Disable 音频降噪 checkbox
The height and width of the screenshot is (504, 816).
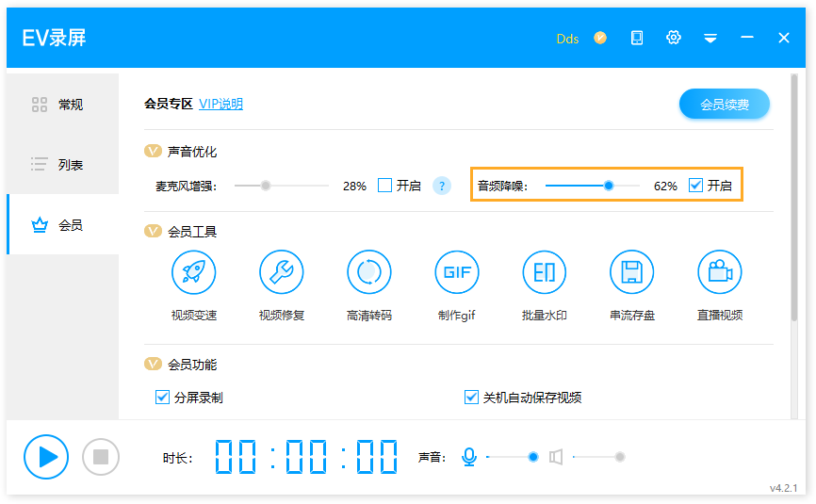point(695,186)
